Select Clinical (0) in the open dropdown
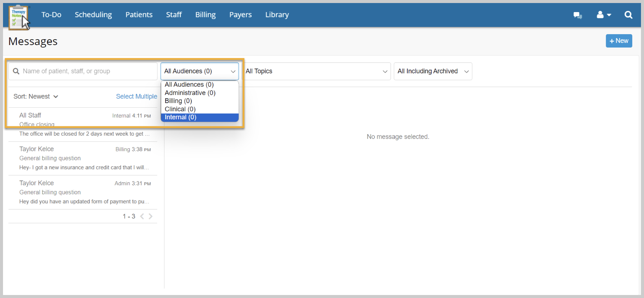644x298 pixels. [180, 109]
